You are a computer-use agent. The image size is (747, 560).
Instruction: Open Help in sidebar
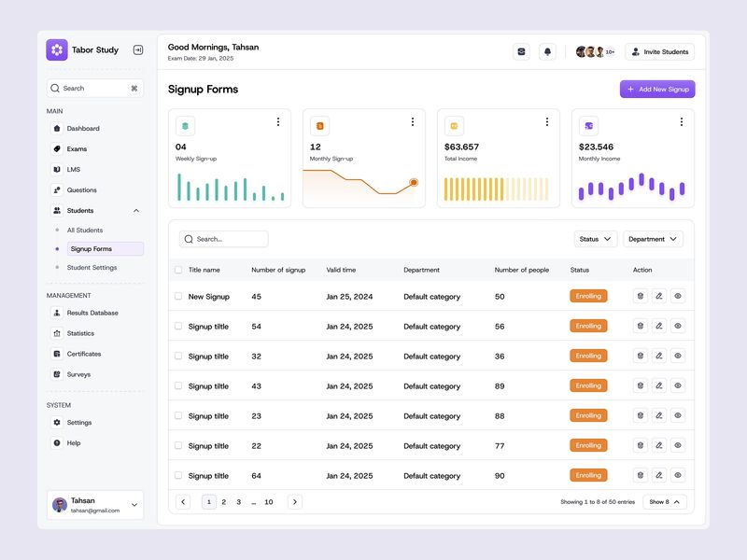74,442
